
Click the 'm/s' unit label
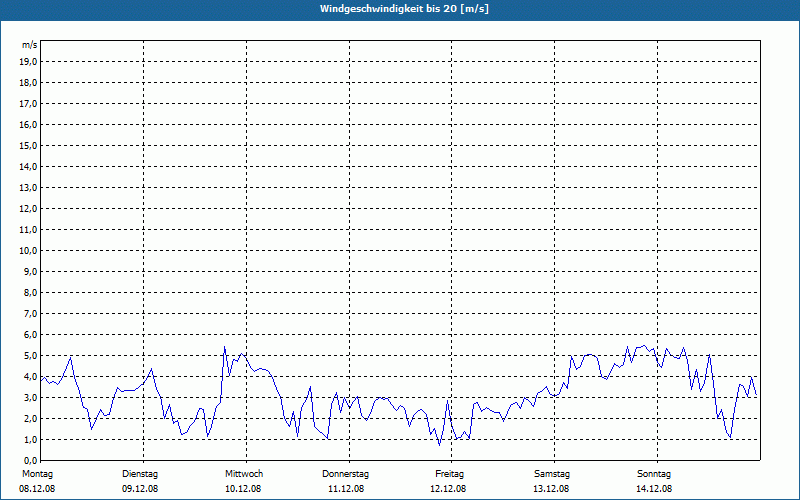tap(30, 45)
